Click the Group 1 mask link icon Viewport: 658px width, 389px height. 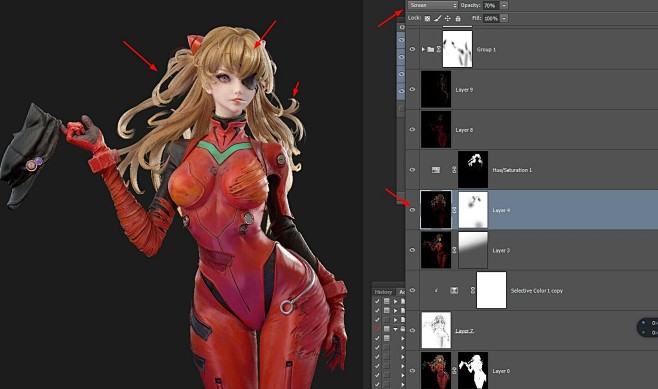tap(439, 49)
